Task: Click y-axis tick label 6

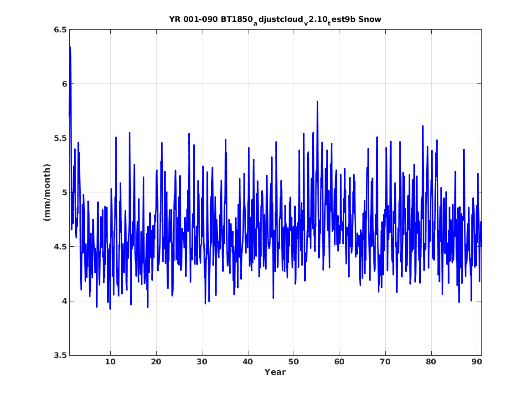Action: click(x=64, y=84)
